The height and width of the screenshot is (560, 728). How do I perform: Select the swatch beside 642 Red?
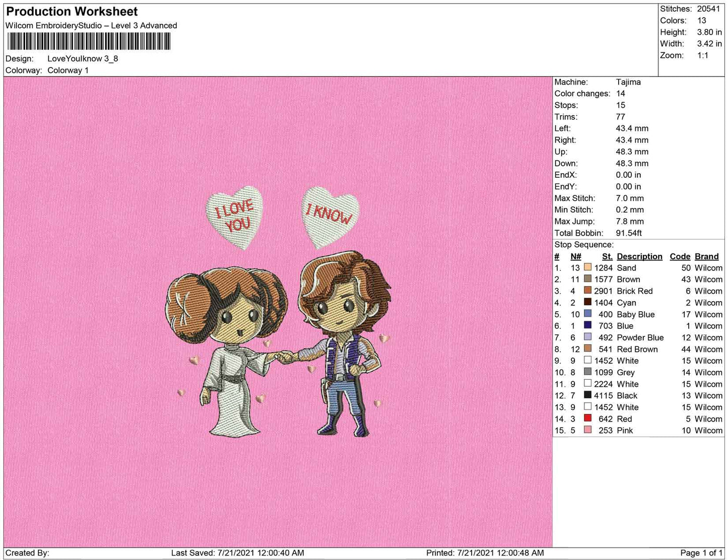pos(587,418)
